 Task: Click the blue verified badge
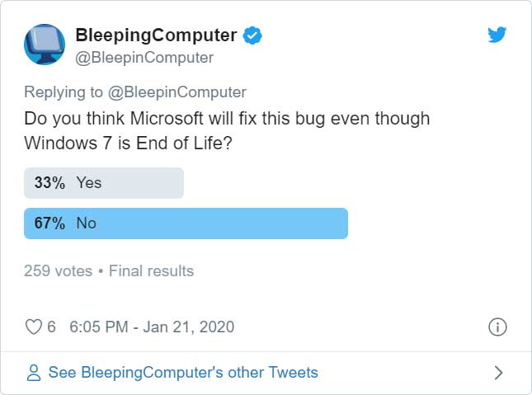(252, 35)
